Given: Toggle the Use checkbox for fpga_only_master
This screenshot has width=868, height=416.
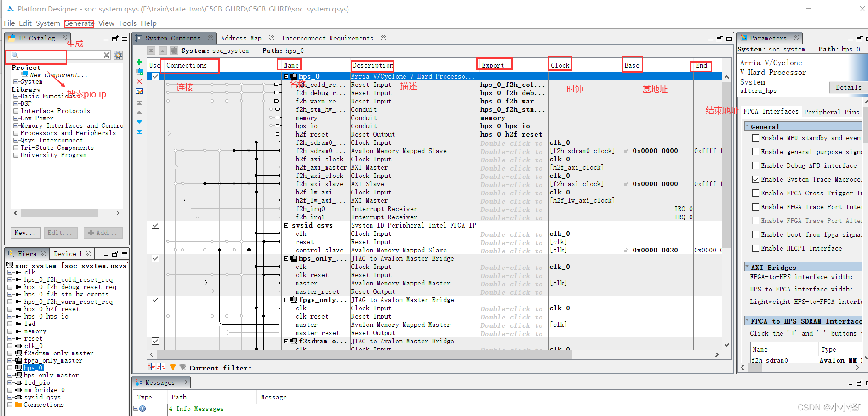Looking at the screenshot, I should pos(155,300).
